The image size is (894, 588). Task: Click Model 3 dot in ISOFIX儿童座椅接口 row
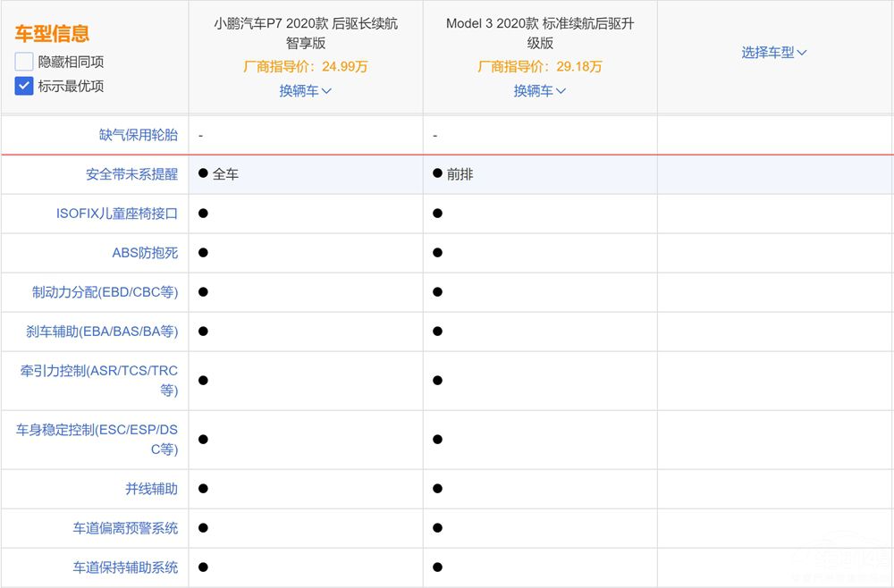point(437,213)
